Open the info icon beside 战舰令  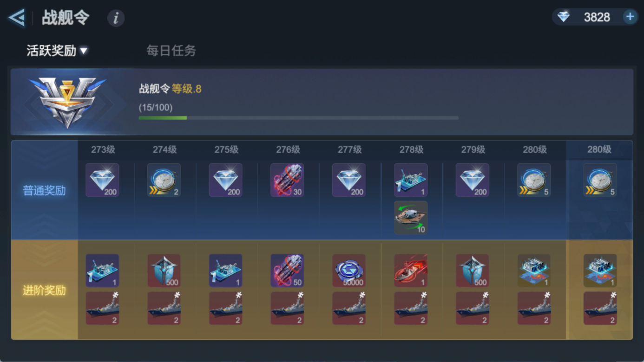pyautogui.click(x=116, y=18)
